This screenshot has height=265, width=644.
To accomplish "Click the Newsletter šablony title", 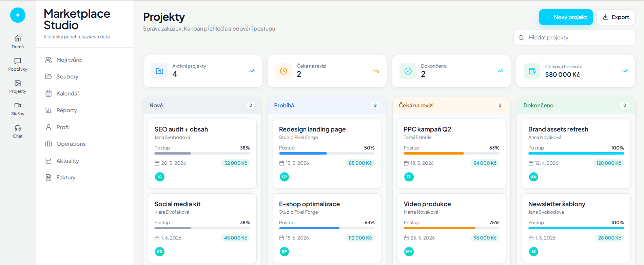I will (557, 204).
